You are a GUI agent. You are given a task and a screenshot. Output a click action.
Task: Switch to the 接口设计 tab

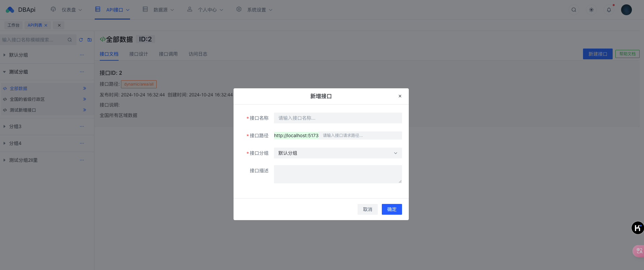(139, 54)
